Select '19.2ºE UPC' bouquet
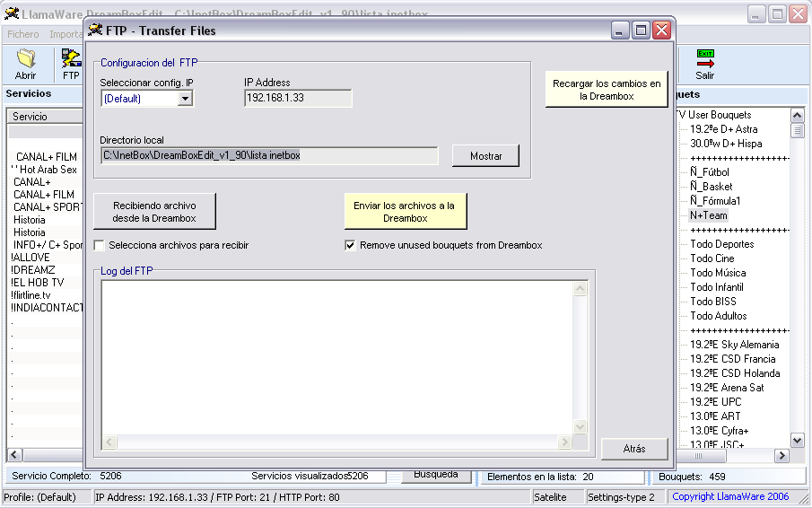Image resolution: width=812 pixels, height=508 pixels. coord(716,402)
